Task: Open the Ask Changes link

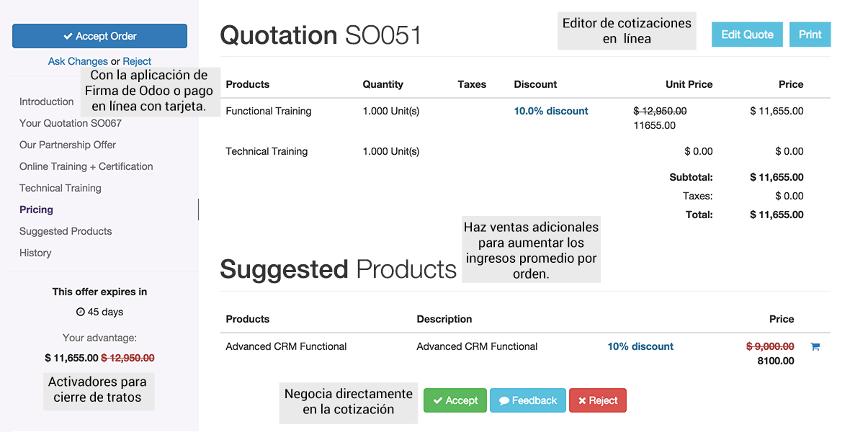Action: click(x=78, y=61)
